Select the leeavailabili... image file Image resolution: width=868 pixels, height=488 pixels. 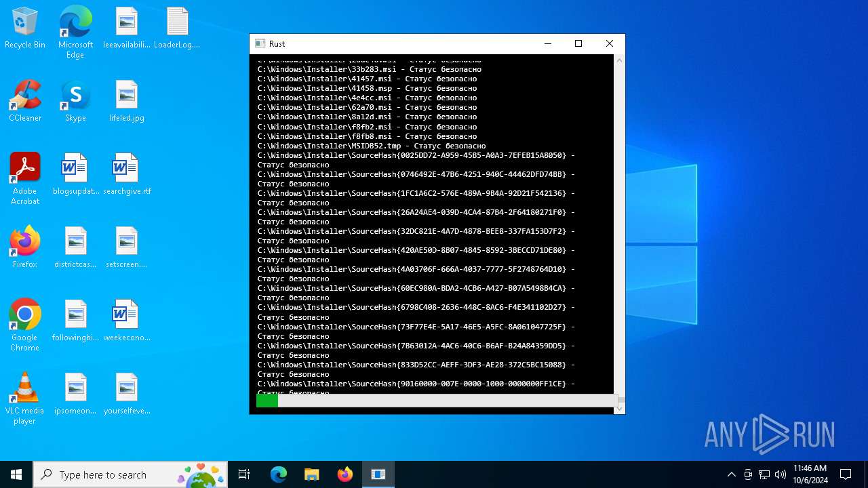point(127,28)
